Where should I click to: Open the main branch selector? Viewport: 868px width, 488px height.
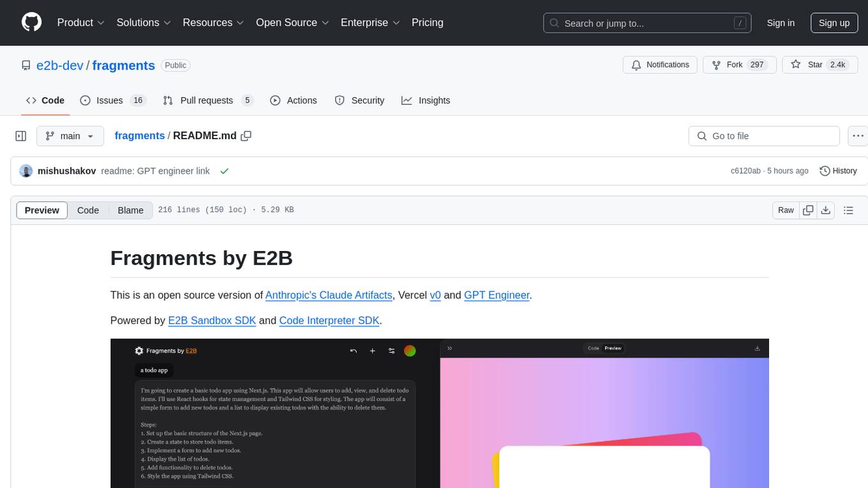pos(70,136)
